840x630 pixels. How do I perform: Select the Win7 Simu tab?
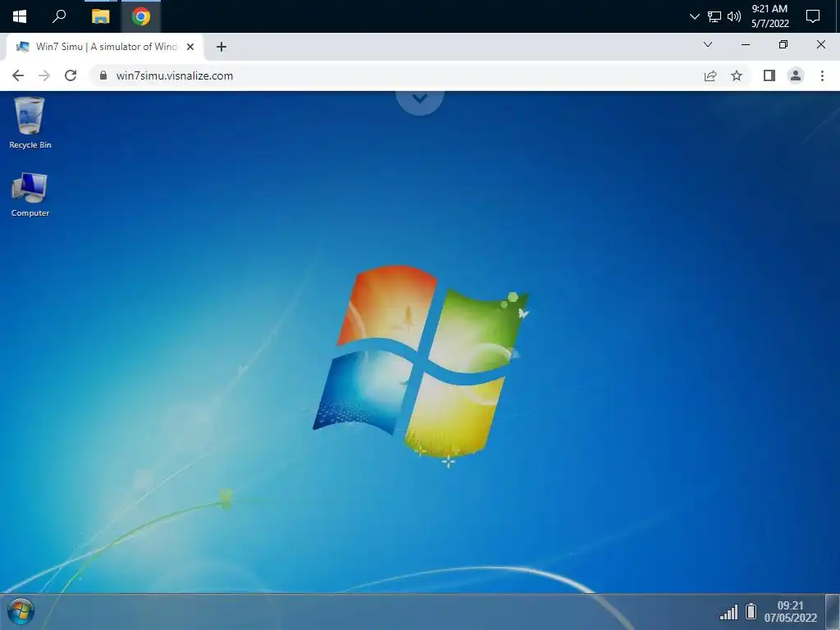104,47
